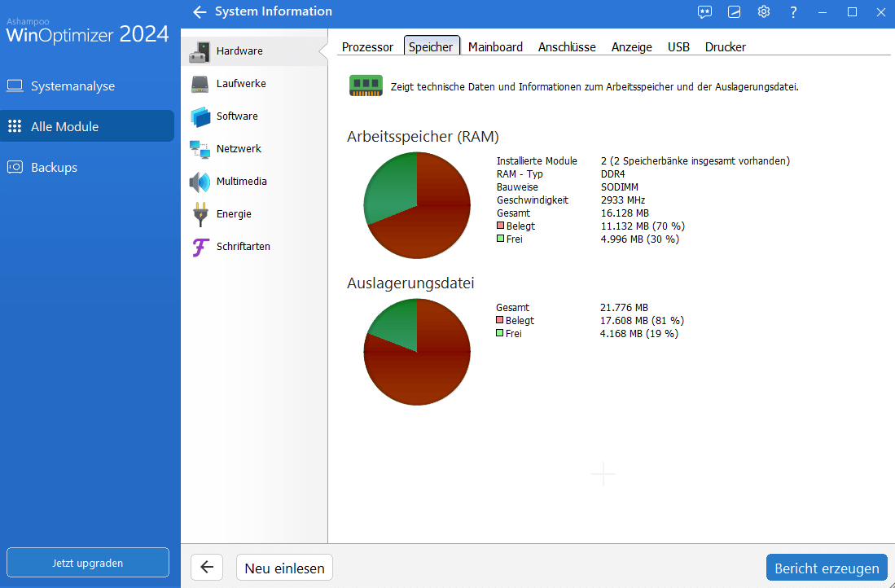Open the help question mark
This screenshot has height=588, width=895.
(793, 12)
